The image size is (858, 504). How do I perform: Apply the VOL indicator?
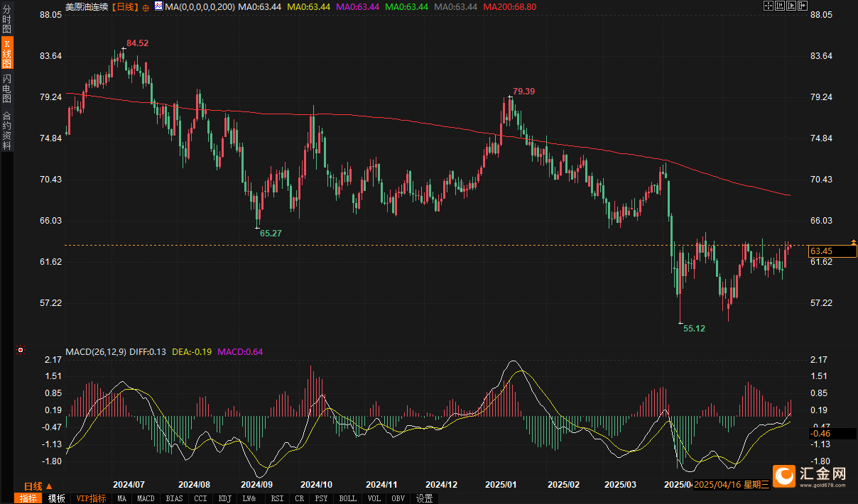374,498
